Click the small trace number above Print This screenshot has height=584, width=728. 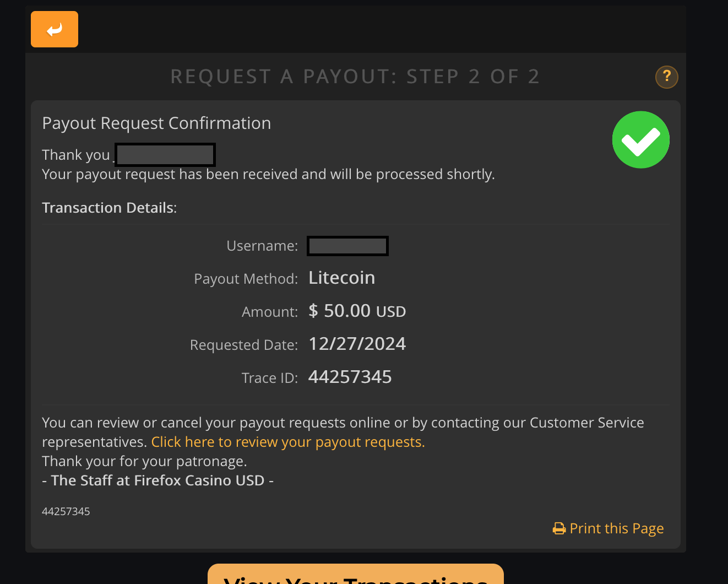tap(66, 511)
